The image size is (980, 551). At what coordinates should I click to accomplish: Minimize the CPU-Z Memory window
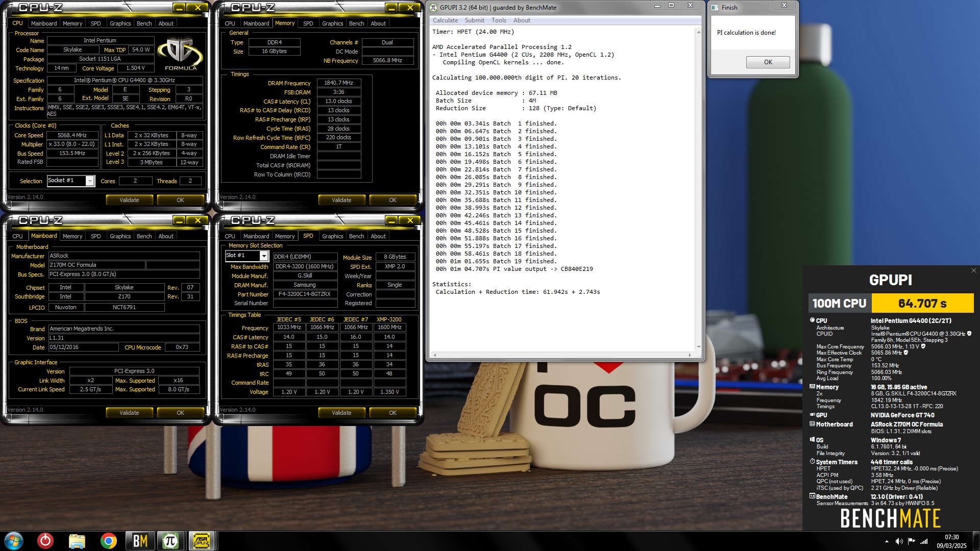coord(391,7)
